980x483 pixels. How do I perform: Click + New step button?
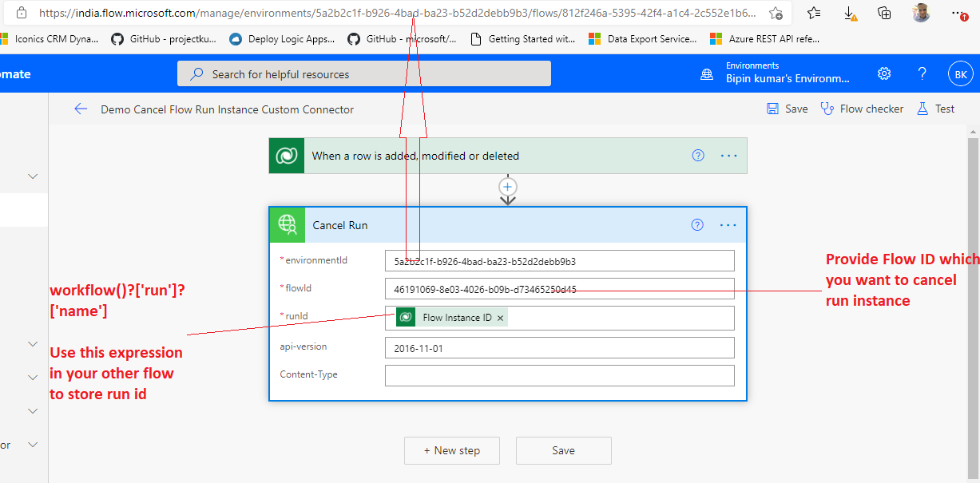(452, 450)
